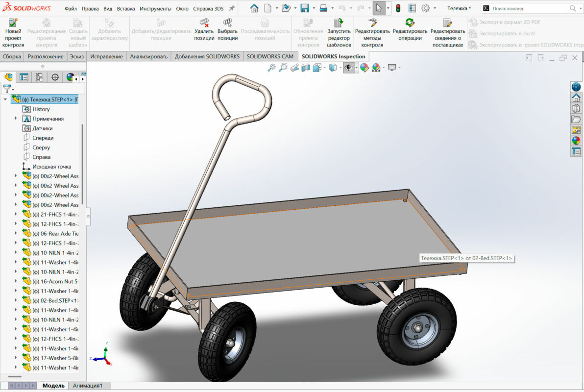Open the Инструменты menu
Image resolution: width=584 pixels, height=392 pixels.
pyautogui.click(x=155, y=8)
